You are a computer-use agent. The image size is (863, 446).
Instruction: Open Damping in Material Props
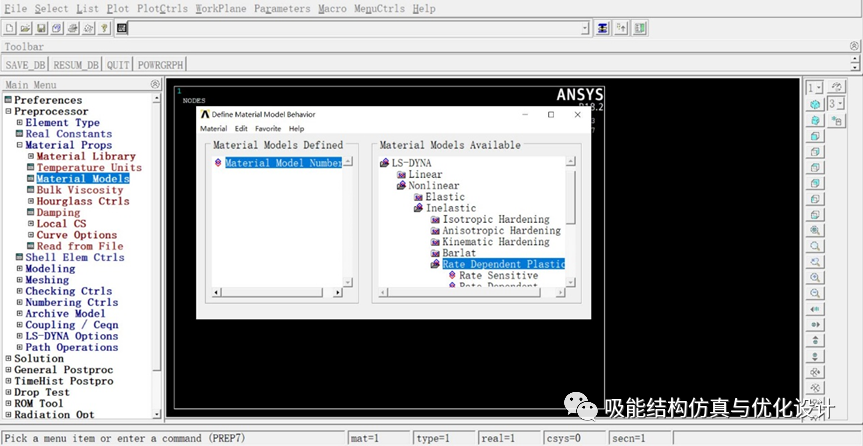click(58, 213)
